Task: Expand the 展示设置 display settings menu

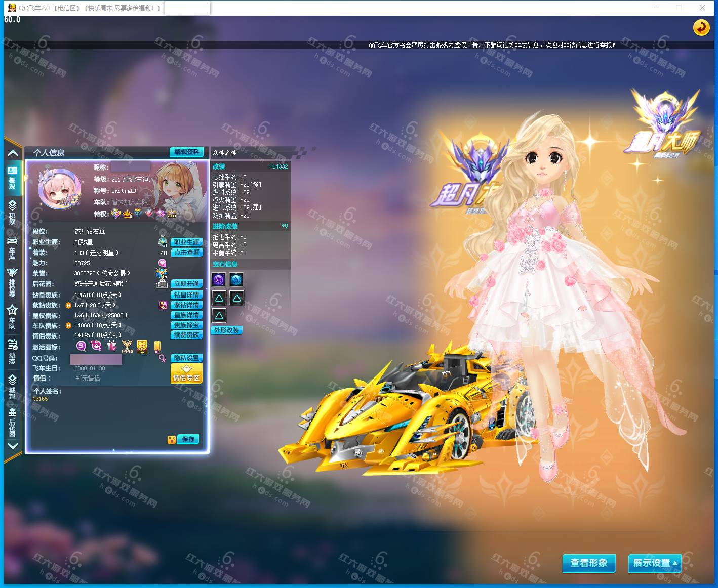Action: (654, 563)
